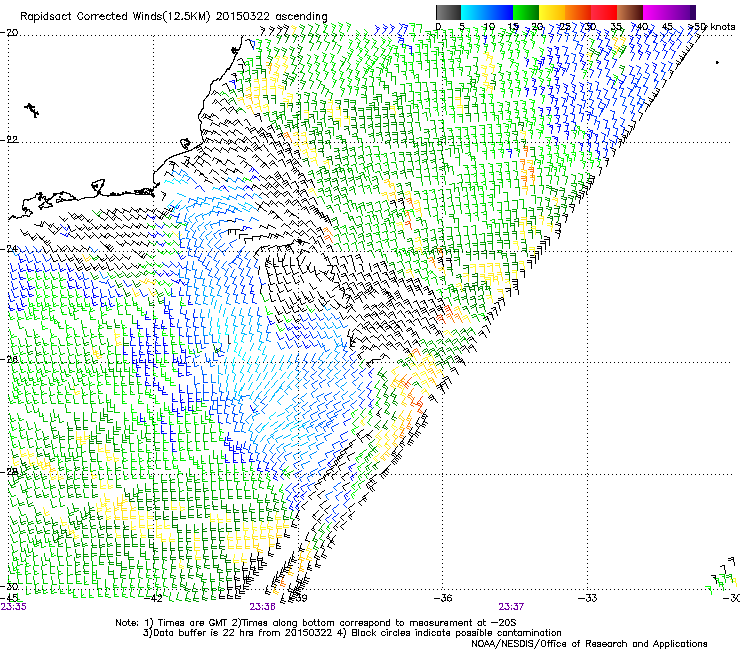Click the gray 0-5 knots legend swatch
Screen dimensions: 740x650
click(x=448, y=12)
